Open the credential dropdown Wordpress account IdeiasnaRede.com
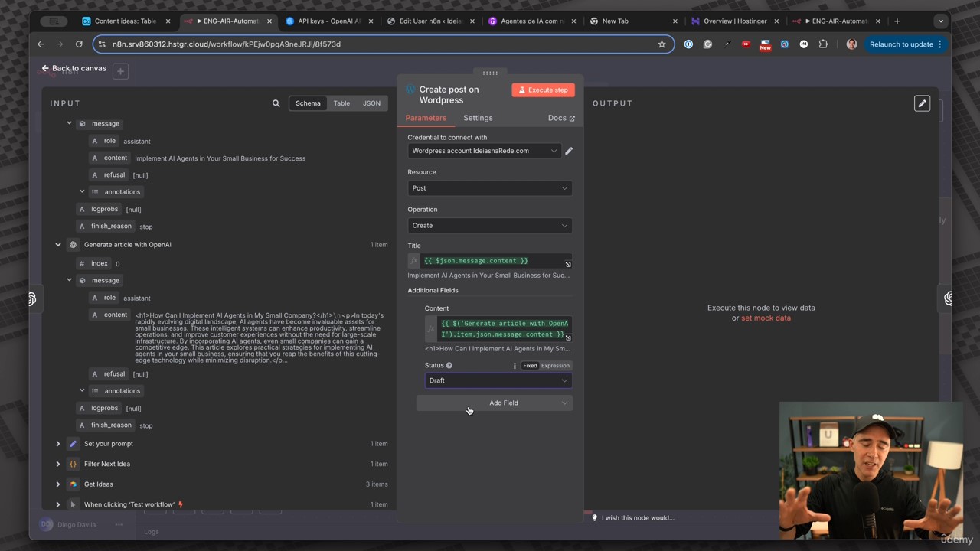This screenshot has width=980, height=551. [x=484, y=151]
